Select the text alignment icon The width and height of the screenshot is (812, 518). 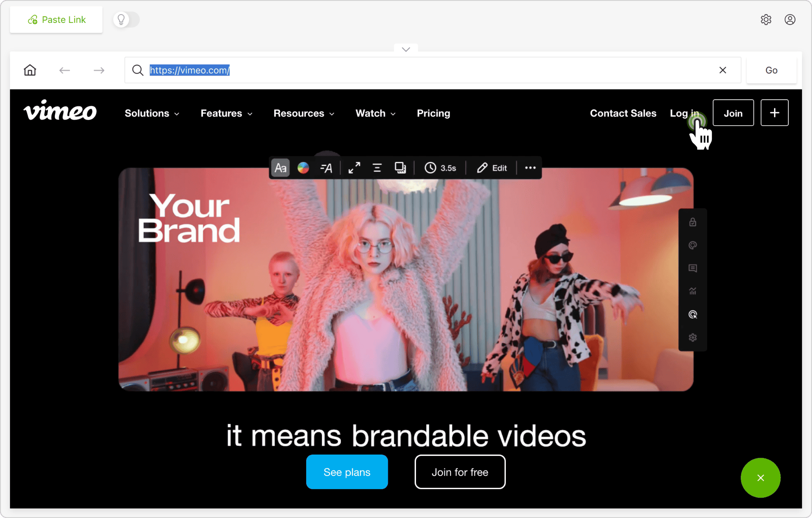click(377, 168)
